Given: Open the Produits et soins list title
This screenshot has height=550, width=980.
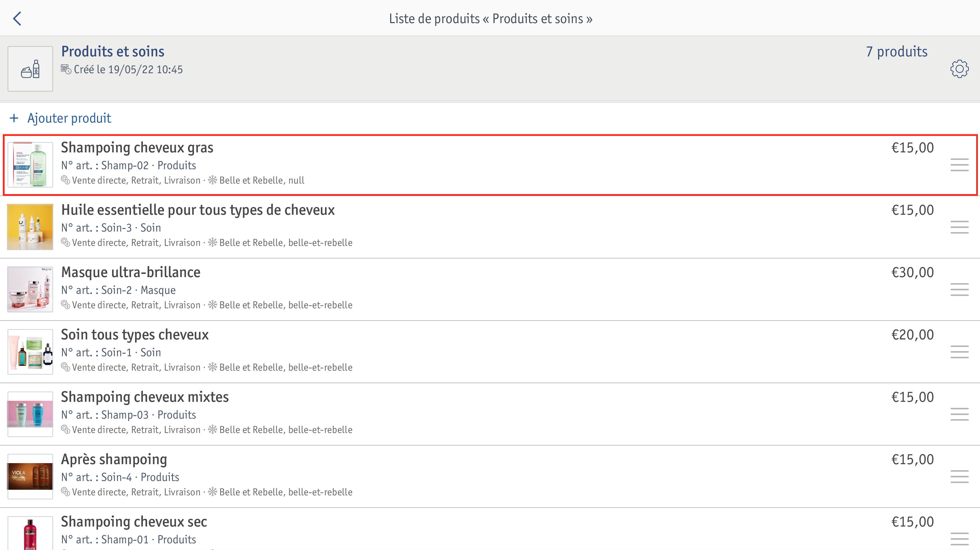Looking at the screenshot, I should [113, 51].
